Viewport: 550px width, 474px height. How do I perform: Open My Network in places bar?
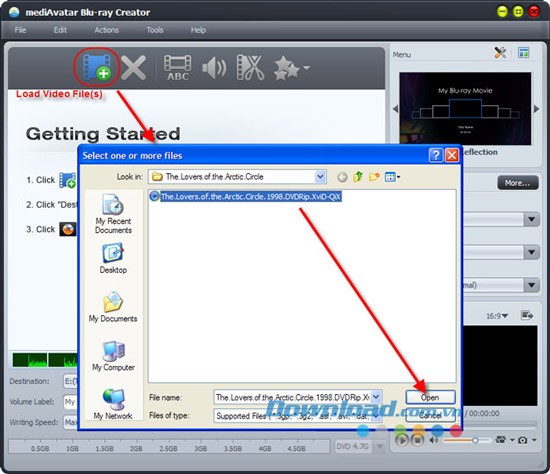point(113,403)
